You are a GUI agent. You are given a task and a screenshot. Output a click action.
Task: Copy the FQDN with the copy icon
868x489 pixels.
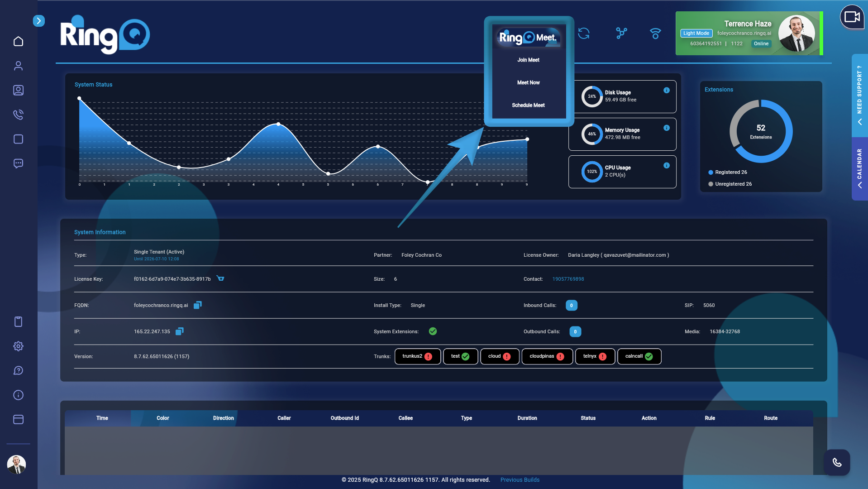coord(197,305)
